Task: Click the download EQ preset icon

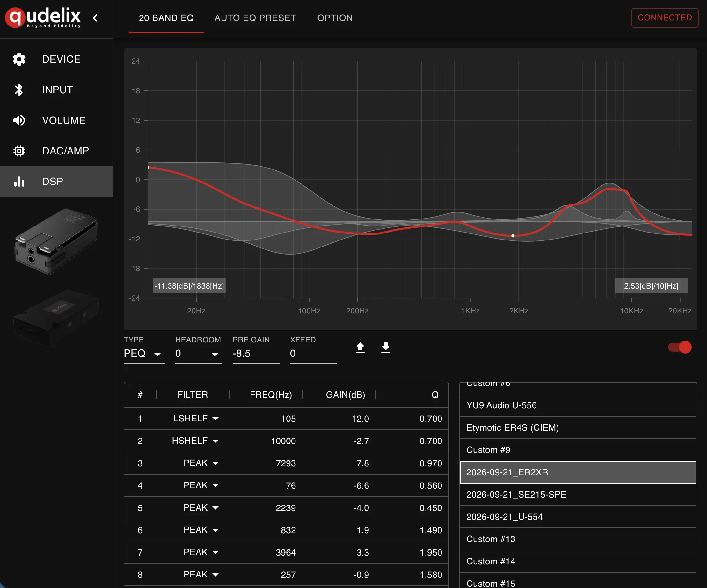Action: click(386, 348)
